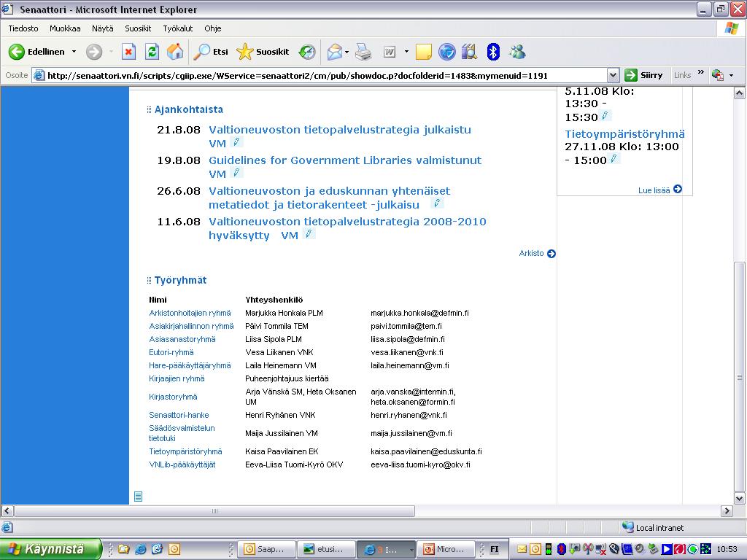The height and width of the screenshot is (560, 747).
Task: Click the document icon at page bottom
Action: click(138, 497)
